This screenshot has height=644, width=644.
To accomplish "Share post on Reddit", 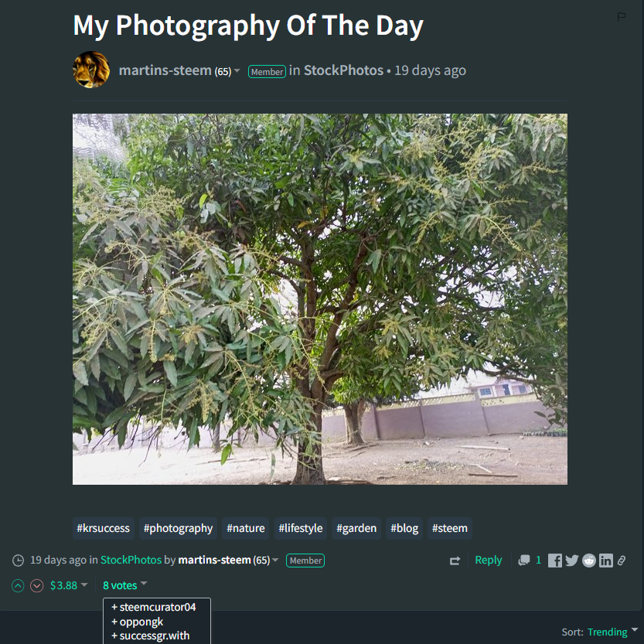I will click(589, 561).
